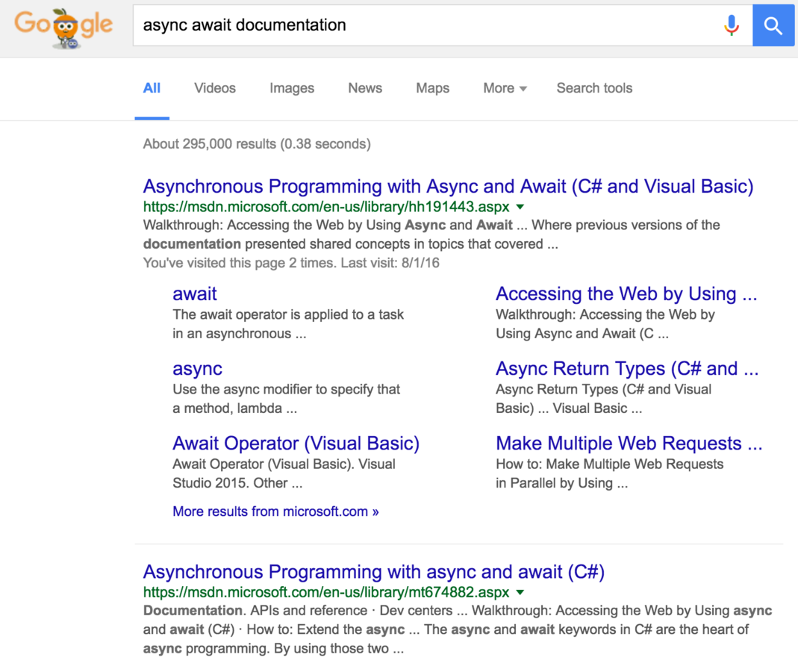Expand the More dropdown menu

(505, 88)
